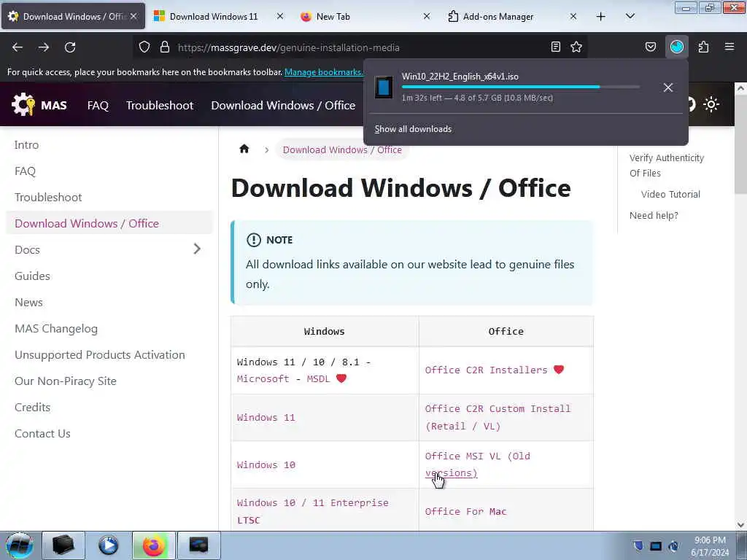Click the download progress bar

pos(521,87)
